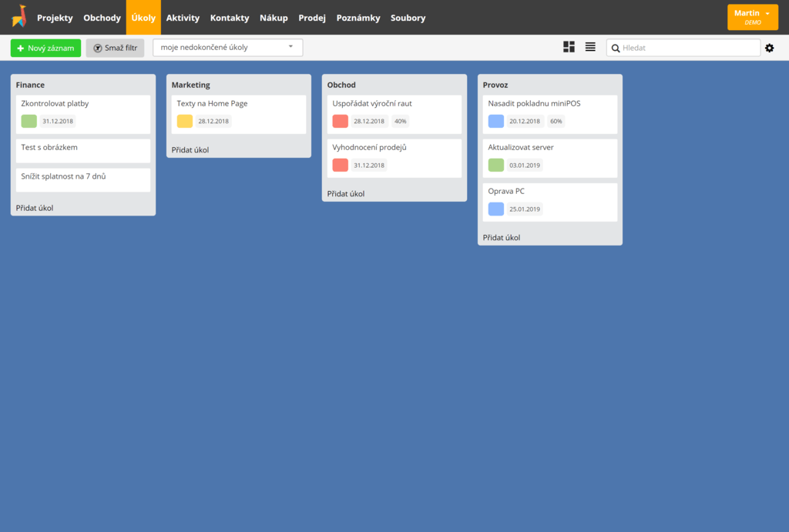The image size is (789, 532).
Task: Clear filter with Smaž filtr button
Action: [x=115, y=48]
